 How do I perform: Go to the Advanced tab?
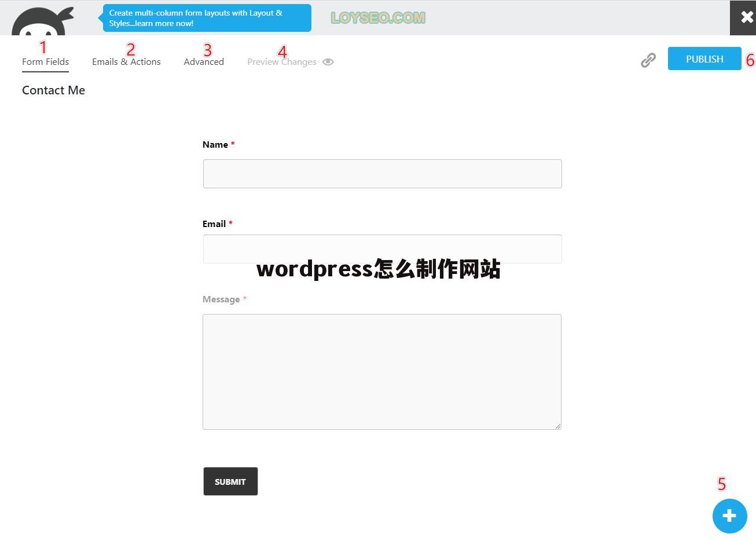click(204, 62)
